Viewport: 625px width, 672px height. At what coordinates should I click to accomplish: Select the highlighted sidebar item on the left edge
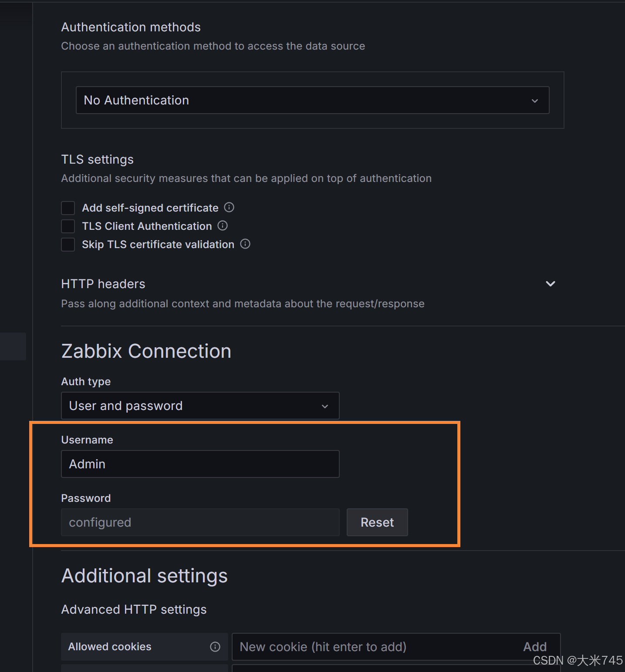click(x=13, y=346)
